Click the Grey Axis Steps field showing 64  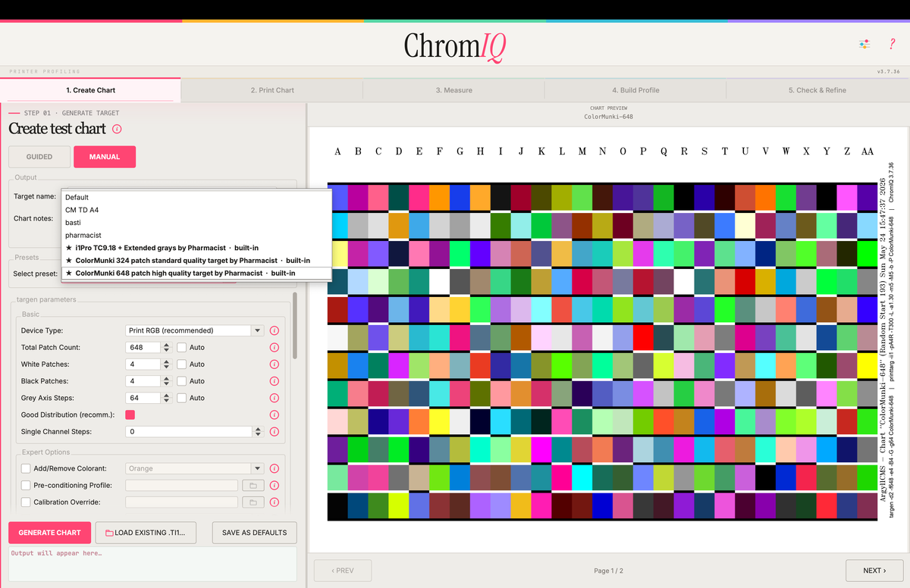pos(143,398)
